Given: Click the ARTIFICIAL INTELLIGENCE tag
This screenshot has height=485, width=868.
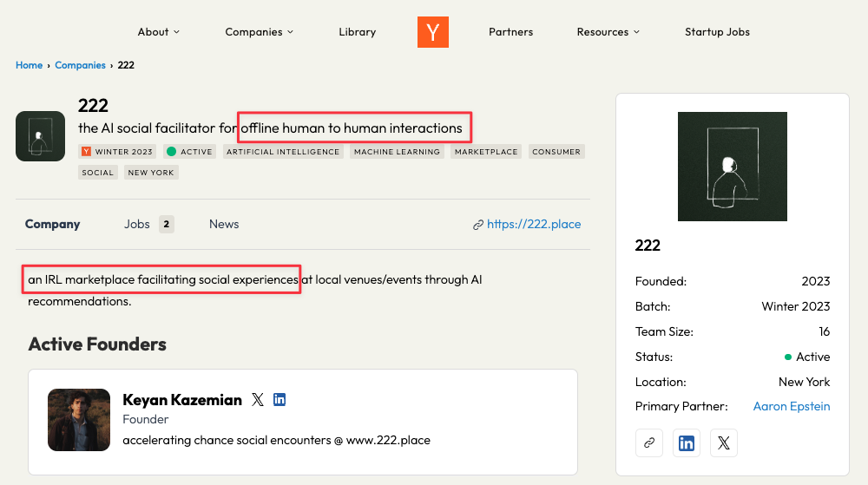Looking at the screenshot, I should (x=283, y=152).
